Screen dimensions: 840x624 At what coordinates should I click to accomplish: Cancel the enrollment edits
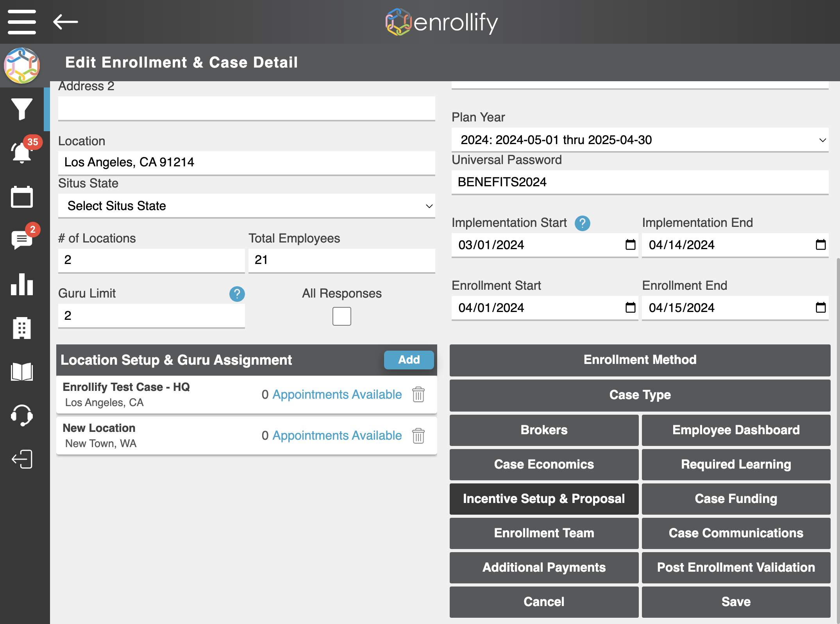click(544, 602)
